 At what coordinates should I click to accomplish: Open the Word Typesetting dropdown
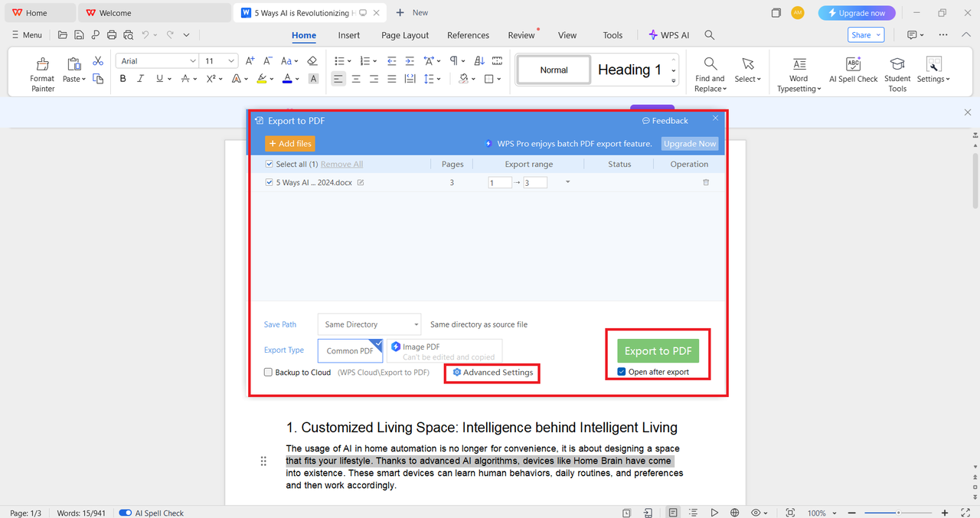[x=799, y=83]
